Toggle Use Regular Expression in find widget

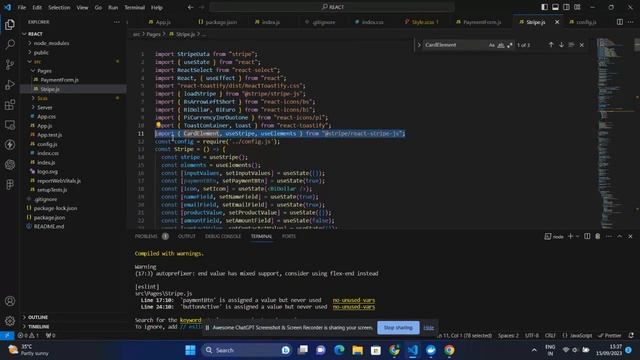(509, 45)
